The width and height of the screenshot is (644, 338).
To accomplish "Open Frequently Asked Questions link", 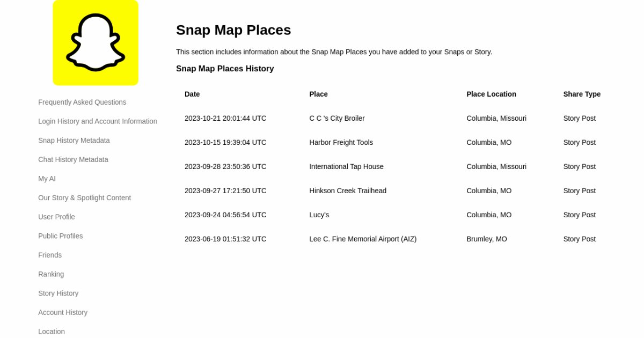I will tap(82, 102).
